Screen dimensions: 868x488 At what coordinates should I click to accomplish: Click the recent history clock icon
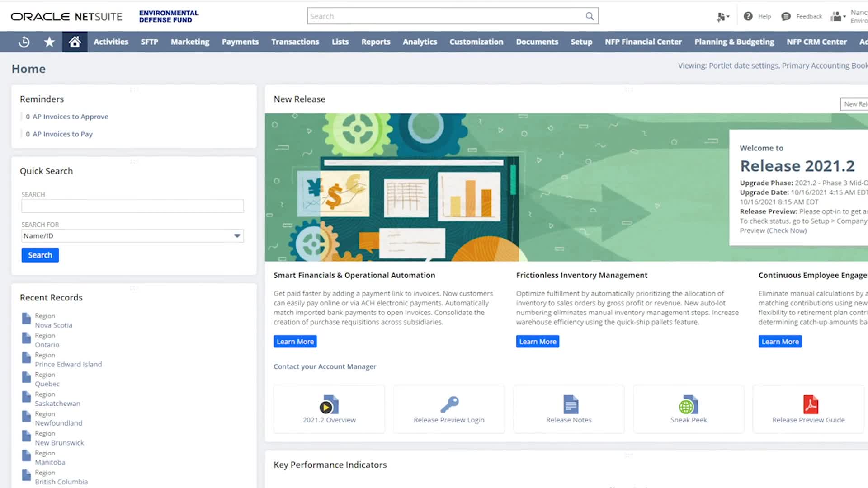(x=24, y=42)
